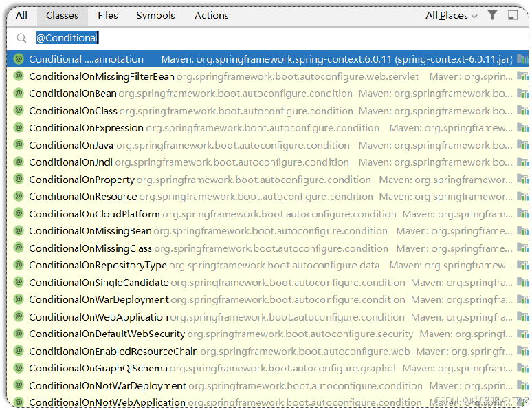
Task: Switch to the All tab
Action: (x=21, y=16)
